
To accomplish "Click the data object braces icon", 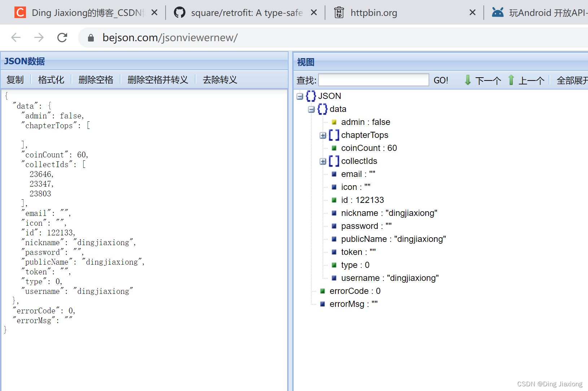I will [x=322, y=109].
